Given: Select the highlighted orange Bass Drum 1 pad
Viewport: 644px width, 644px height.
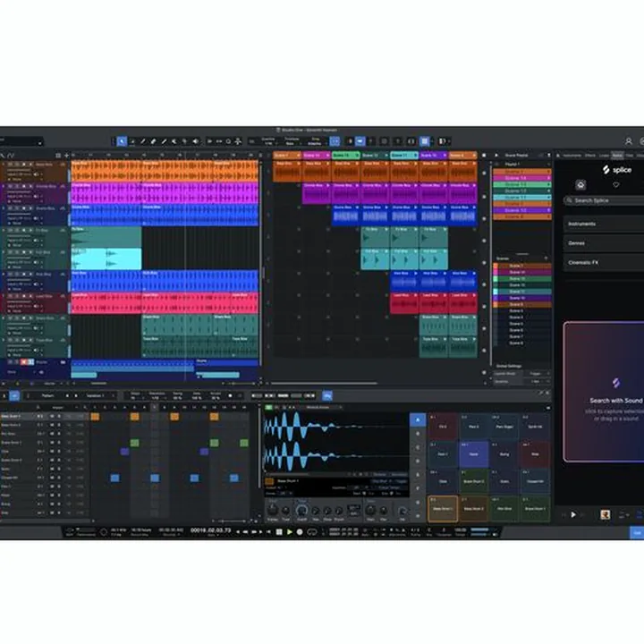Looking at the screenshot, I should point(443,508).
